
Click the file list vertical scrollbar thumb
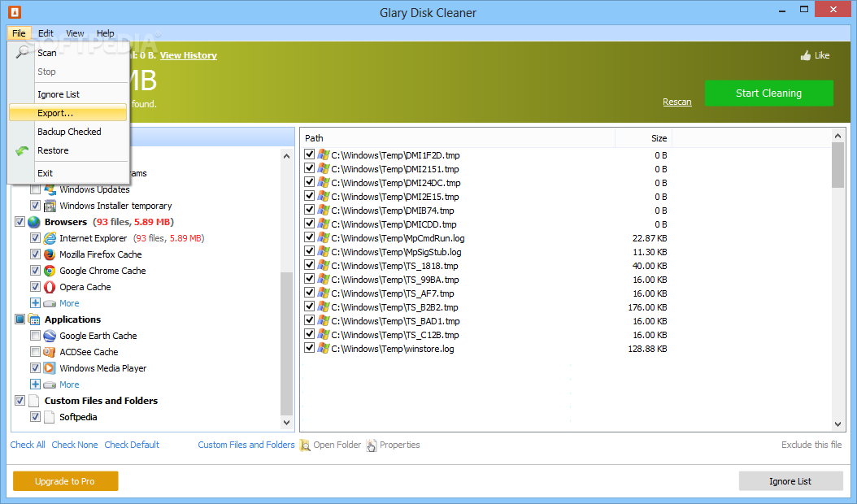837,165
